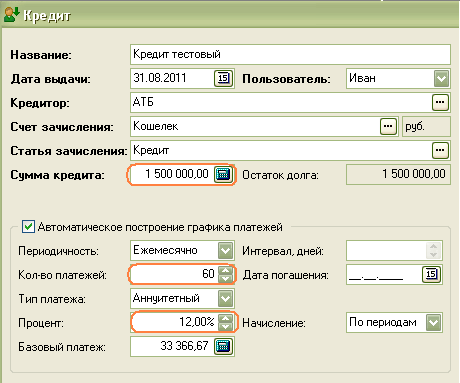Screen dimensions: 460x383
Task: Open calculator for Базовый платеж field
Action: tap(223, 346)
